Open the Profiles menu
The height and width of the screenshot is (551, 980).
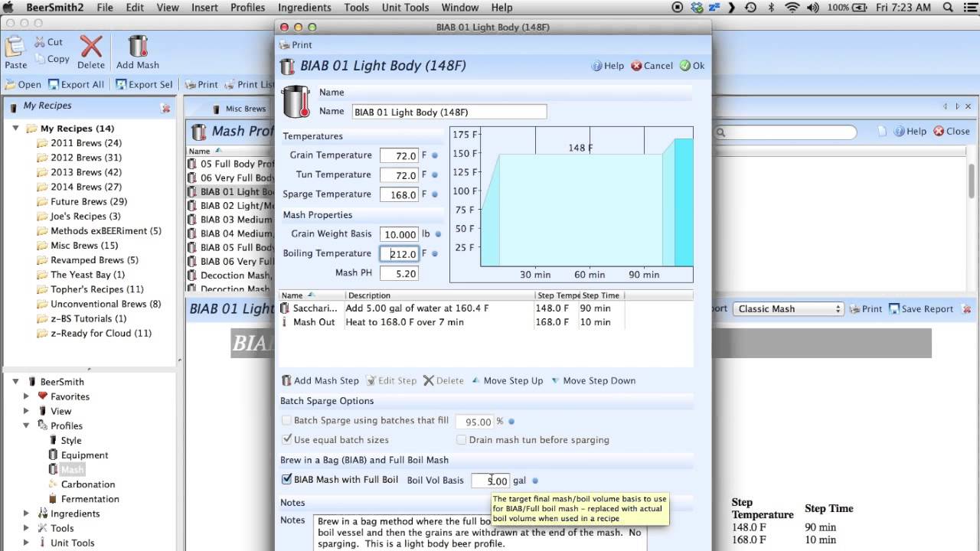tap(247, 8)
